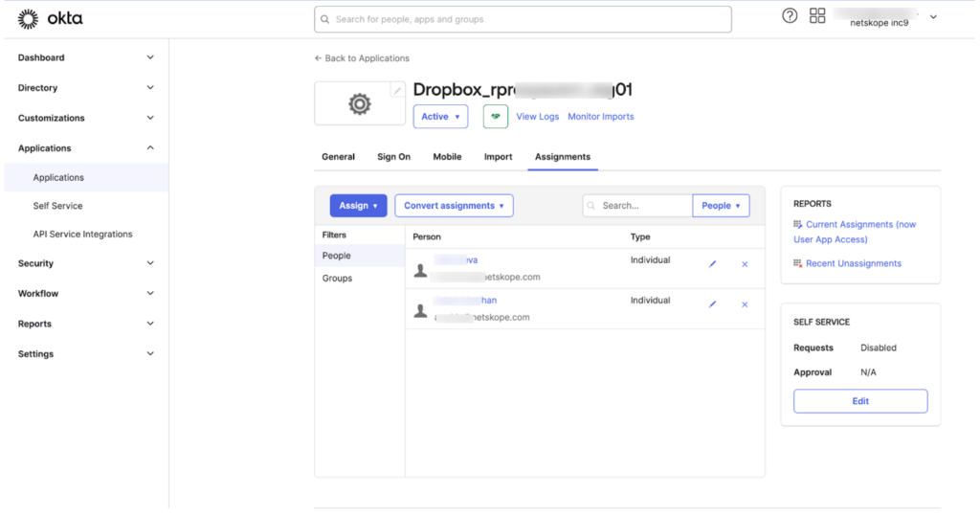Click the Current Assignments report icon
The image size is (980, 516).
pos(797,224)
